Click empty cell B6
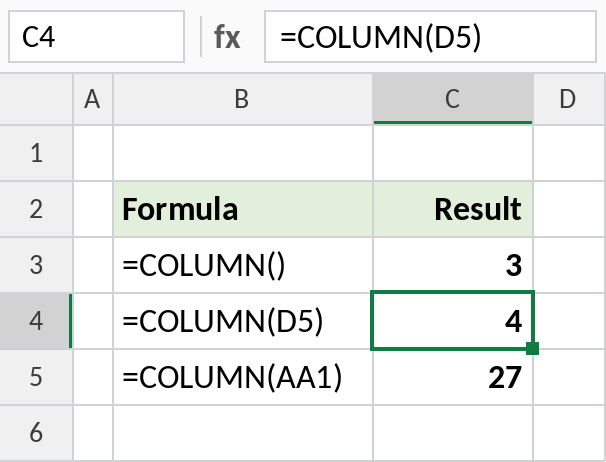This screenshot has height=462, width=606. tap(243, 433)
